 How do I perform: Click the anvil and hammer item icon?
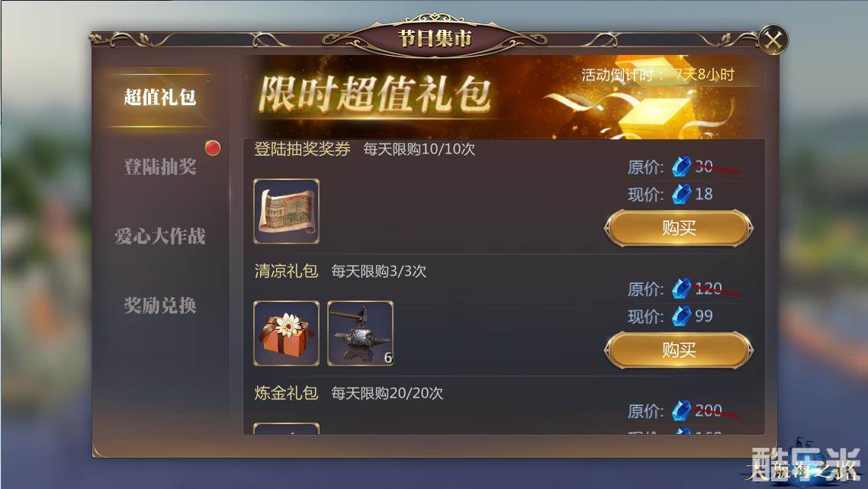tap(360, 333)
